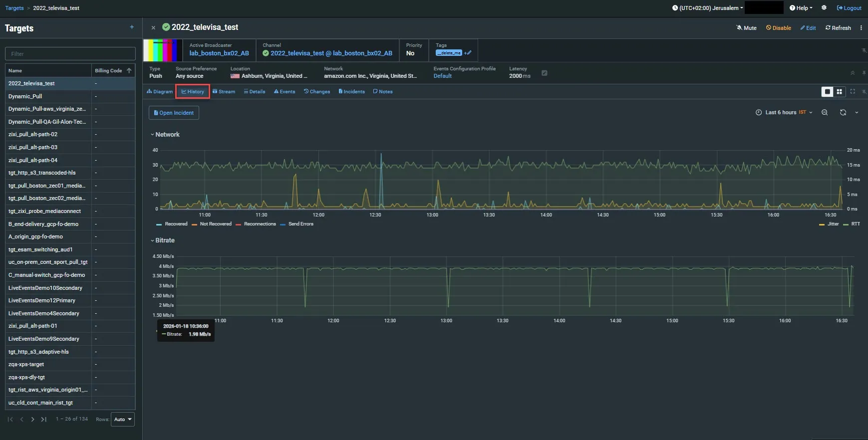Switch to the Stream tab
Screen dimensions: 868x440
coord(224,92)
